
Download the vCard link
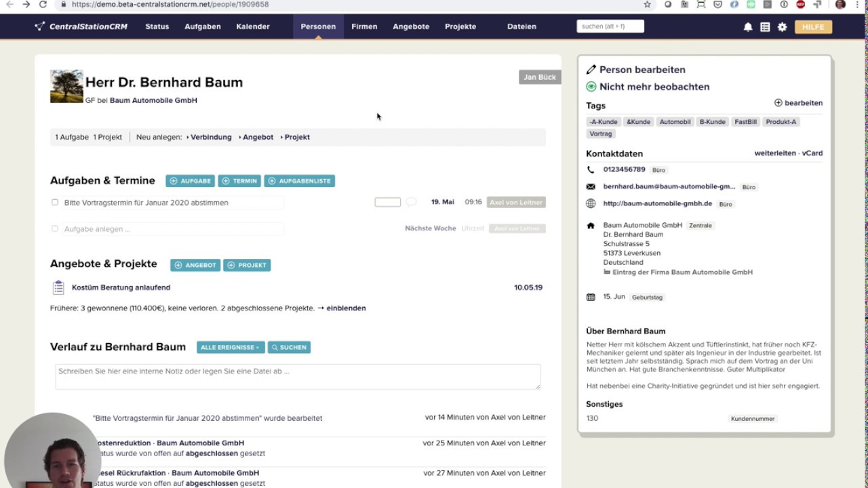[x=812, y=153]
